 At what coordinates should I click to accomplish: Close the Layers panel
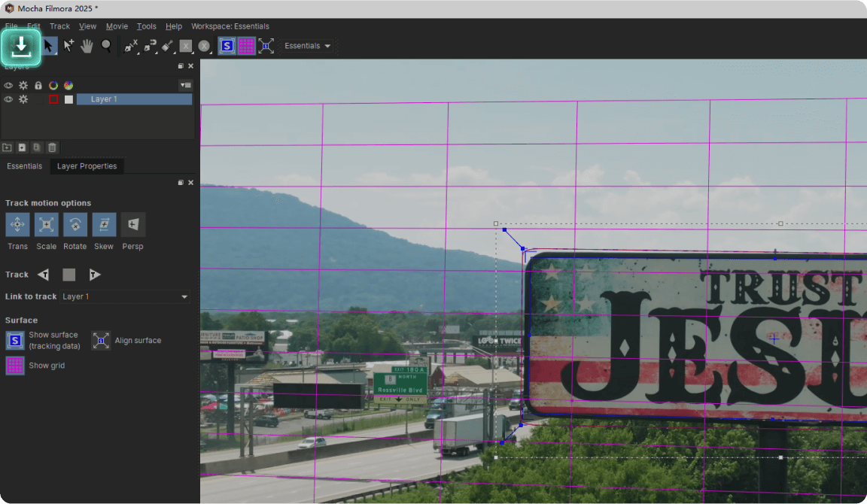pyautogui.click(x=190, y=65)
